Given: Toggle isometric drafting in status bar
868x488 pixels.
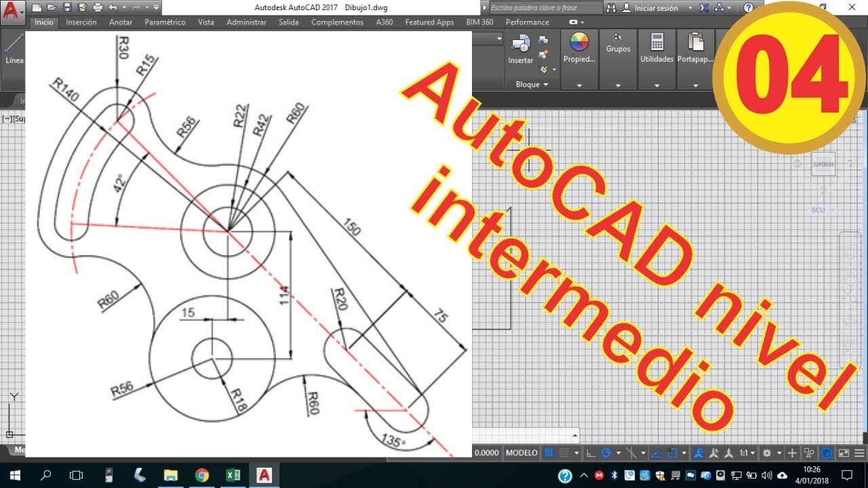Looking at the screenshot, I should tap(631, 453).
